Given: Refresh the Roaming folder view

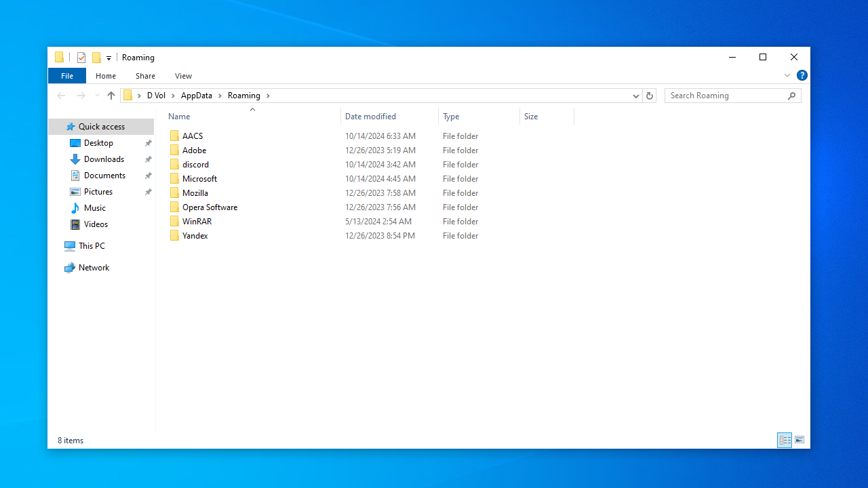Looking at the screenshot, I should click(649, 96).
